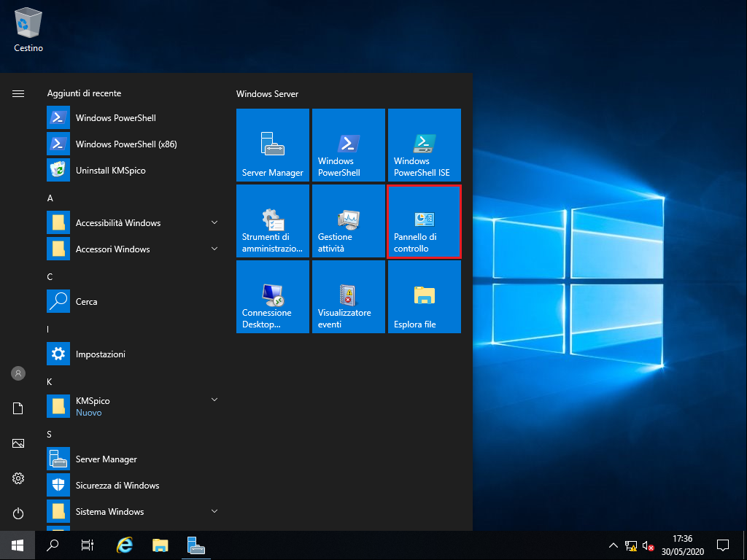Launch Windows PowerShell (x86) from the list

(133, 144)
